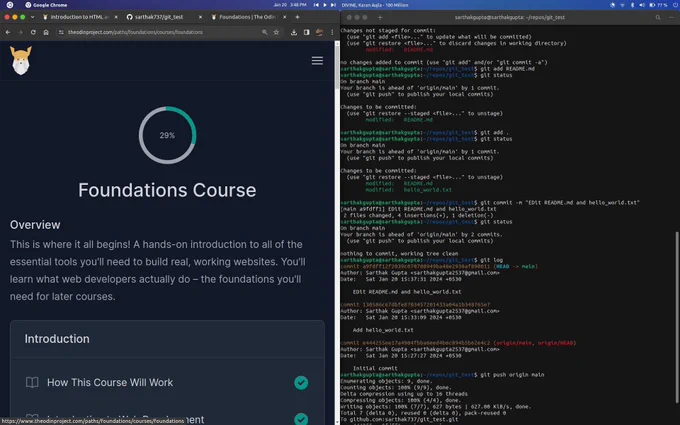Screen dimensions: 680x425
Task: Skip to previous track in top bar
Action: coord(316,5)
